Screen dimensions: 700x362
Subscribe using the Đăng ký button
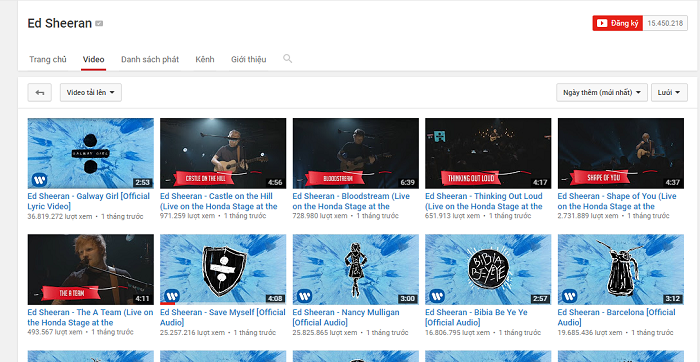617,23
